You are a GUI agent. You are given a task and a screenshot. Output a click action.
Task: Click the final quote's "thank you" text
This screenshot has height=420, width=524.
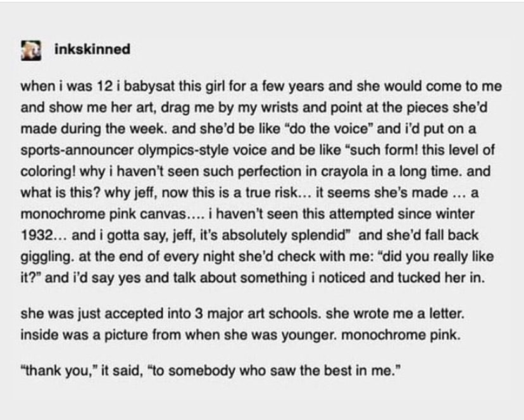point(58,371)
